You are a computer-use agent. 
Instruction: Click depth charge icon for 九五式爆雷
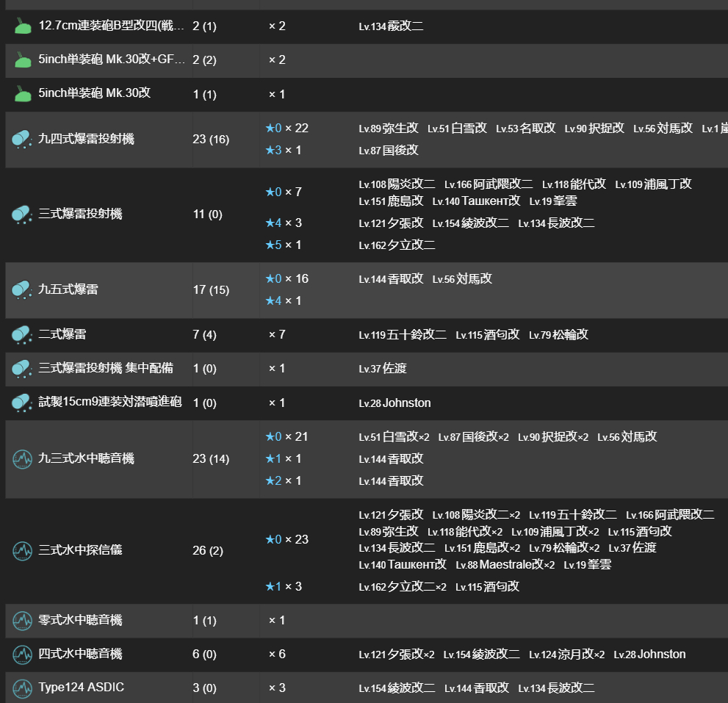pos(22,289)
